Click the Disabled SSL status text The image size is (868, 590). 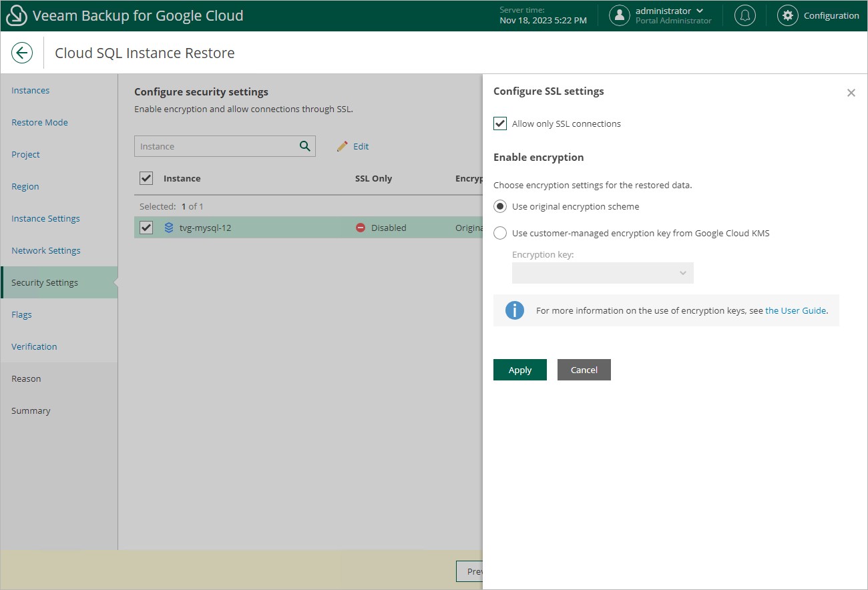pos(389,228)
